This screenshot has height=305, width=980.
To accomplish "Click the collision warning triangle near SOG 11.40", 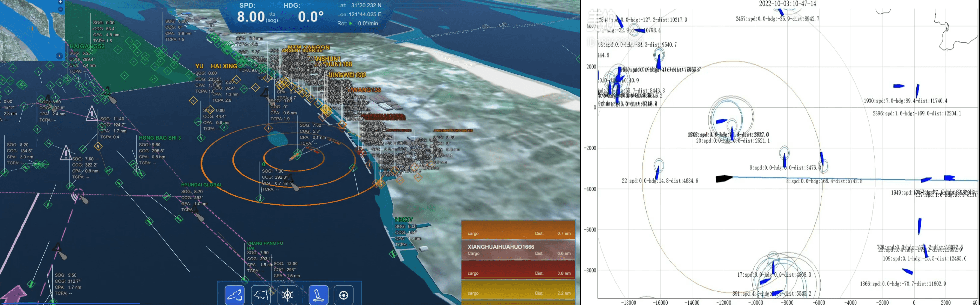I will point(92,114).
